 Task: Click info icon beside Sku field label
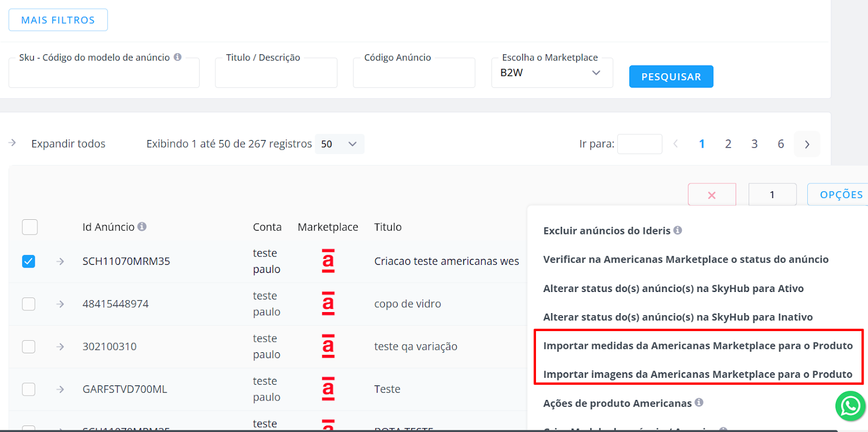coord(177,57)
